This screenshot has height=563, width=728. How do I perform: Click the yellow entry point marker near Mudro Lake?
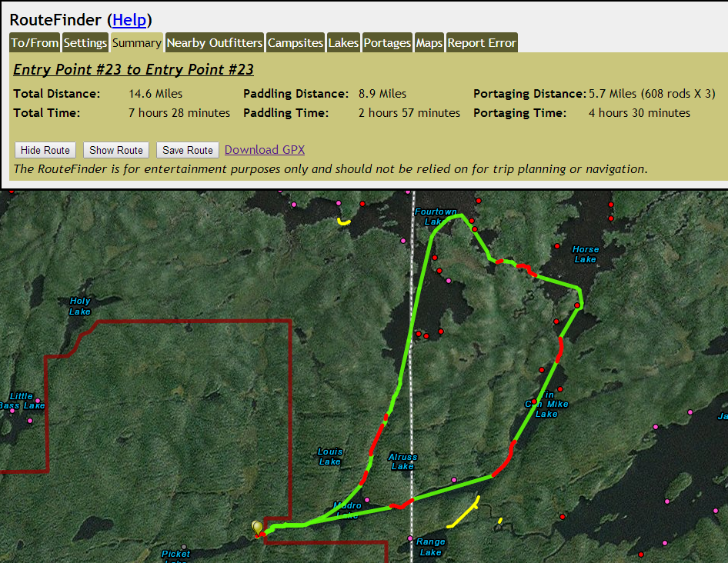click(x=256, y=526)
